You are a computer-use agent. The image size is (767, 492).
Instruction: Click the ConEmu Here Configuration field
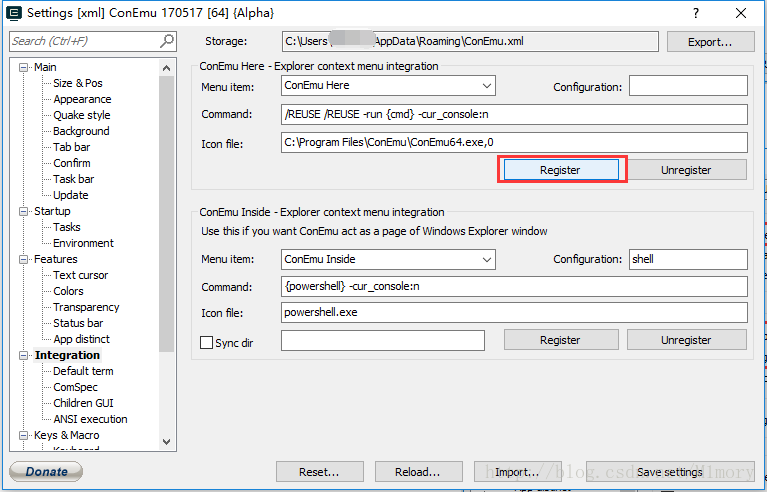688,86
